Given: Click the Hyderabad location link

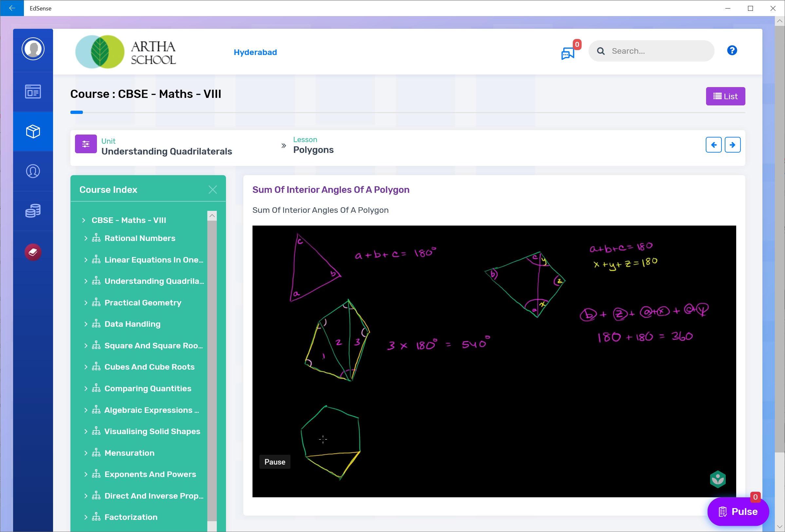Looking at the screenshot, I should pyautogui.click(x=255, y=52).
